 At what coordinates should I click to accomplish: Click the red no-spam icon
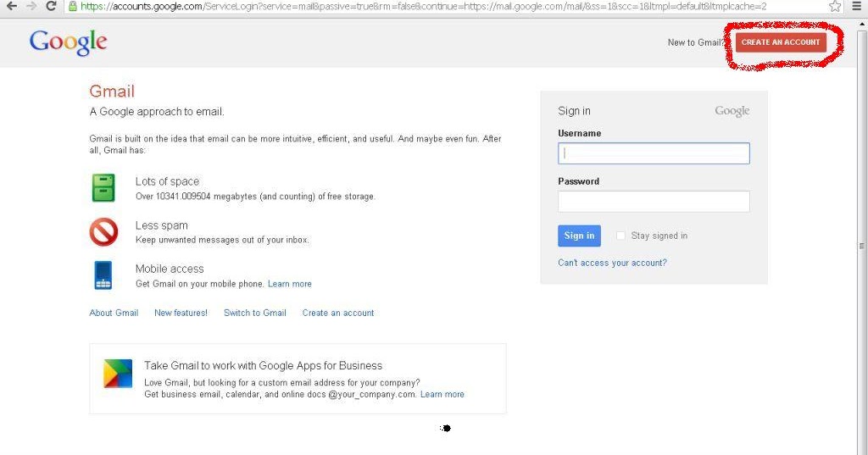(103, 231)
